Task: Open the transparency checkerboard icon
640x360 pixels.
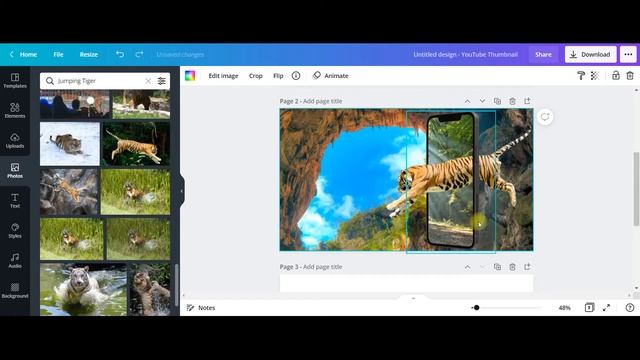Action: [595, 76]
